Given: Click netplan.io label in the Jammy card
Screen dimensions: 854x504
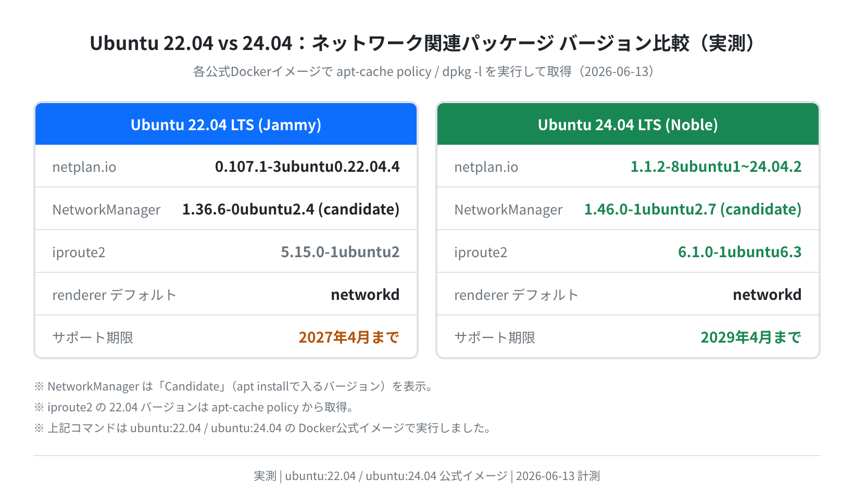Looking at the screenshot, I should [84, 167].
